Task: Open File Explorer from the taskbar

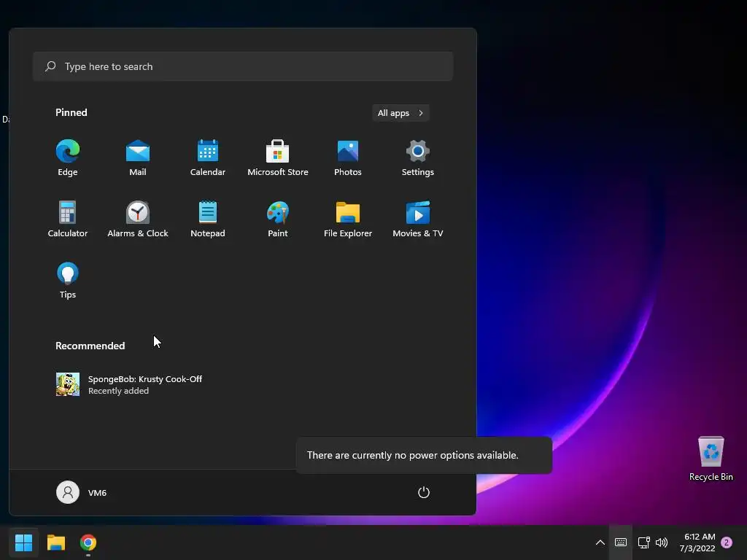Action: 55,542
